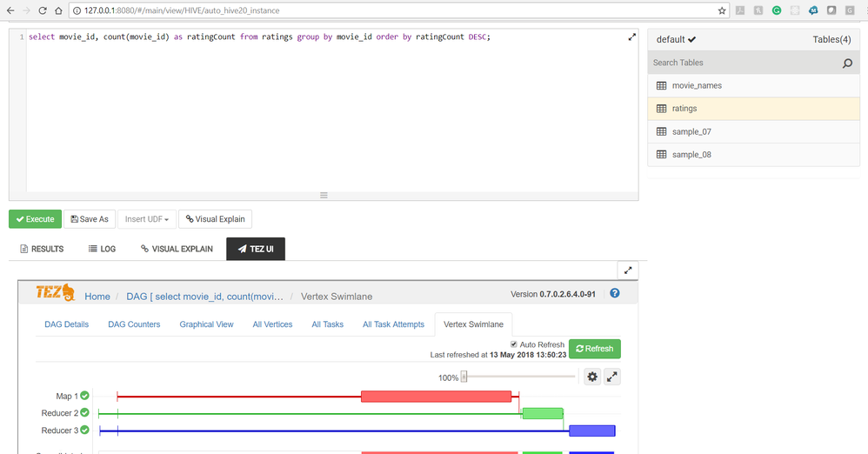Switch to the RESULTS tab

tap(42, 249)
